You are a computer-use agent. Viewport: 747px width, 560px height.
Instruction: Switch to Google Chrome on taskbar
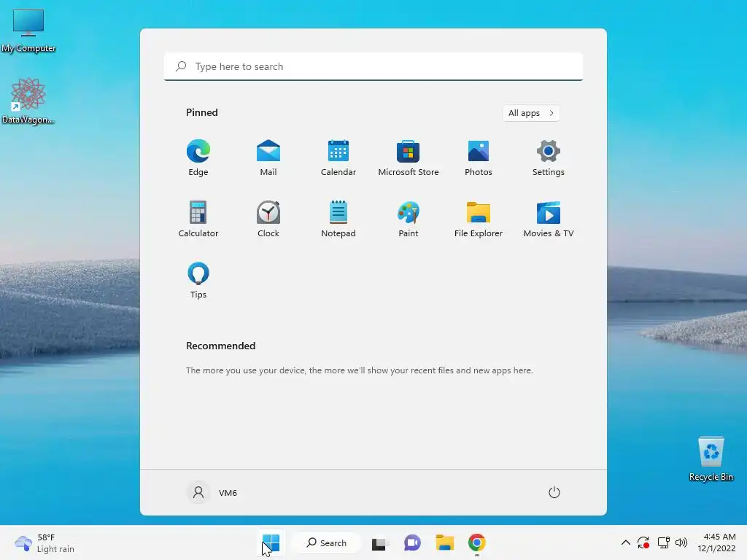pos(477,542)
